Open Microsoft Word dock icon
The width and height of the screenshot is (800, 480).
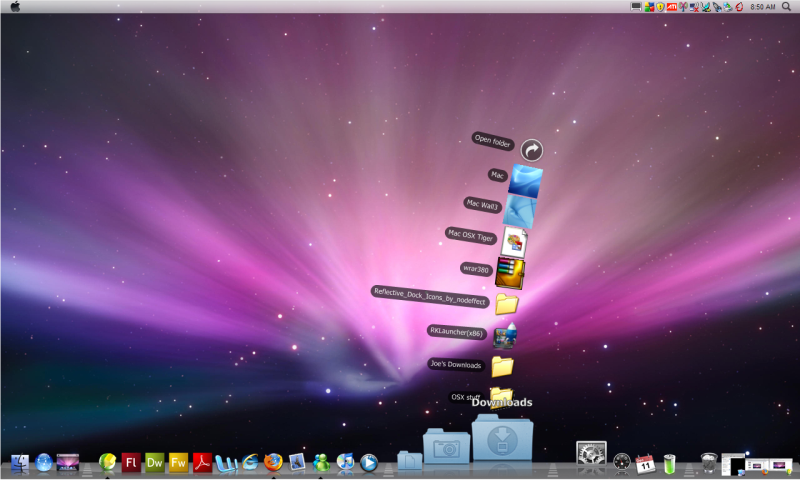226,463
